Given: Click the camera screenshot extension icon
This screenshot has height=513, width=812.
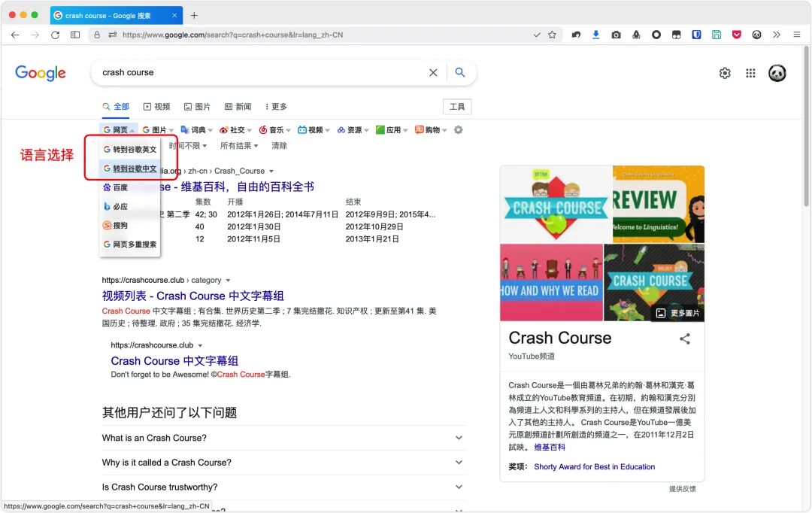Looking at the screenshot, I should click(616, 35).
